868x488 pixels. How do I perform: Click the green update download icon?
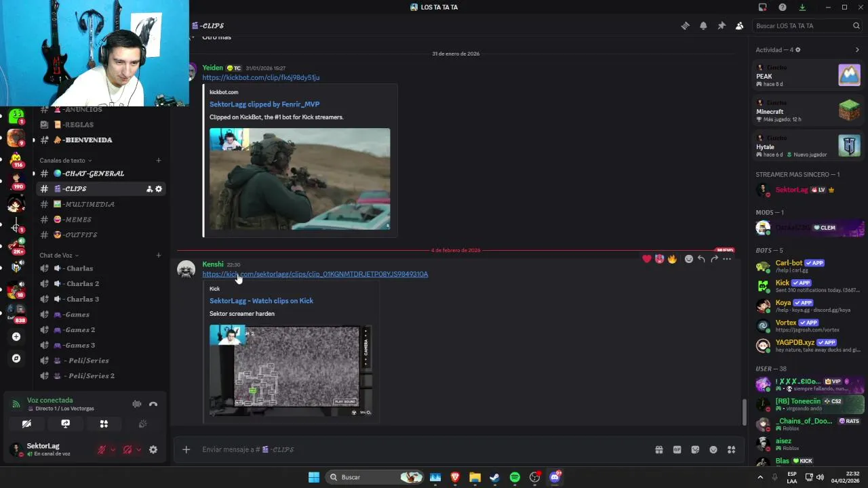click(x=802, y=7)
